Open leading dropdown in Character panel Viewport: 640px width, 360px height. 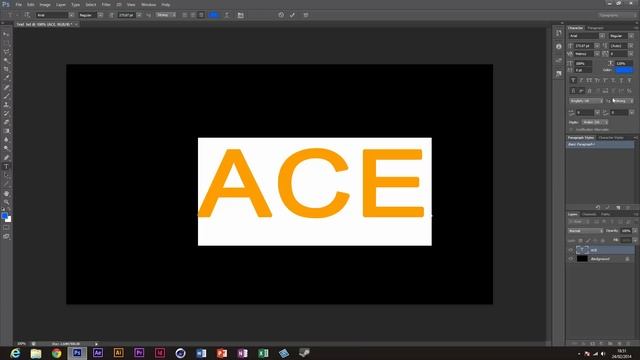(x=631, y=46)
